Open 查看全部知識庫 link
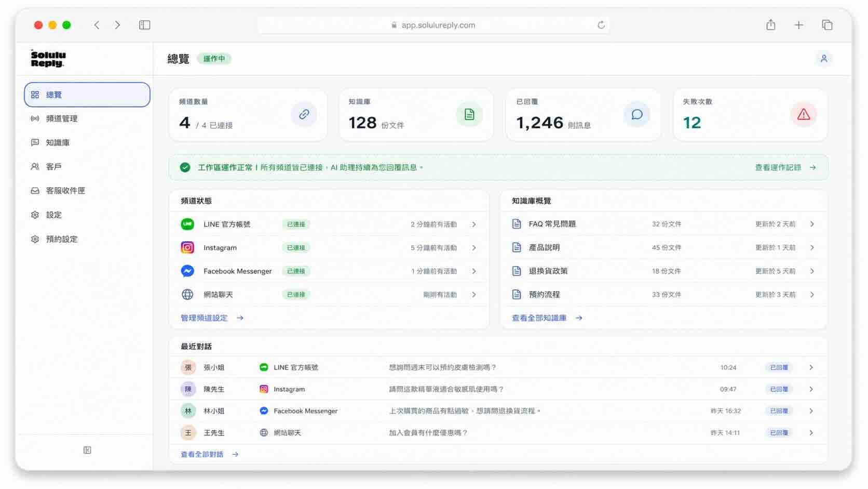Image resolution: width=868 pixels, height=489 pixels. pos(547,318)
